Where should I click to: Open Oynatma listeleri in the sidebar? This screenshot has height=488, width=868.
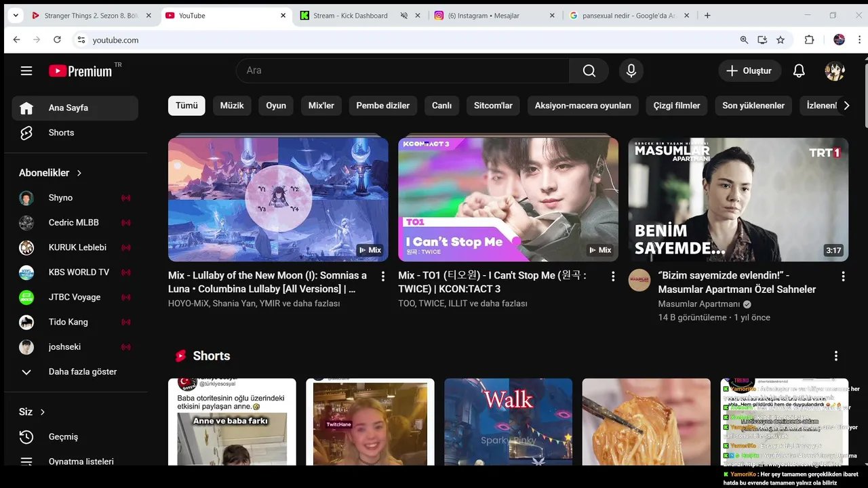[x=75, y=460]
